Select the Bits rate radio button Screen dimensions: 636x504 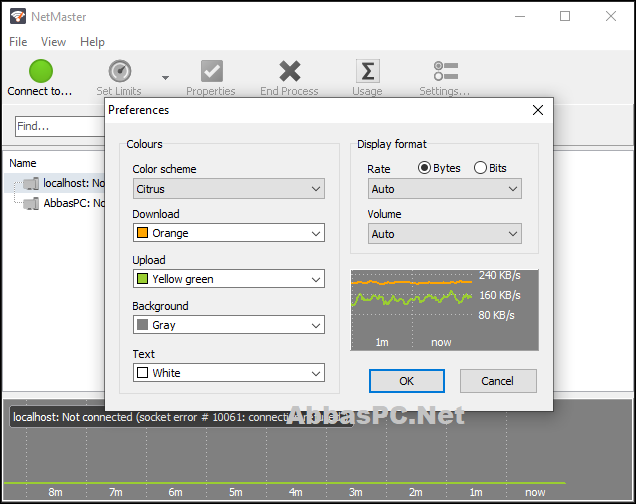coord(480,167)
